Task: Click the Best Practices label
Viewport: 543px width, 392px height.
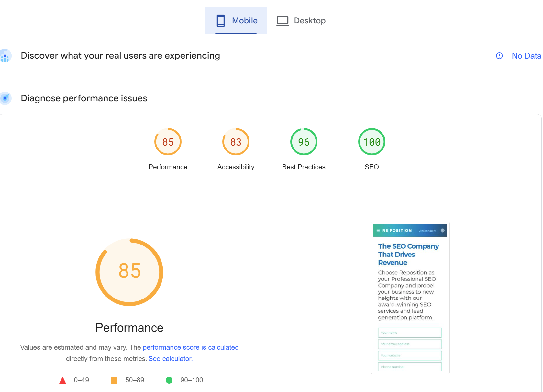Action: 304,167
